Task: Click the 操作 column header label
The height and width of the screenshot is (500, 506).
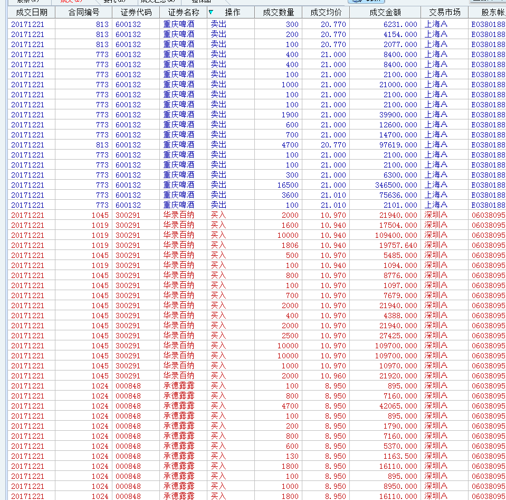Action: (232, 12)
